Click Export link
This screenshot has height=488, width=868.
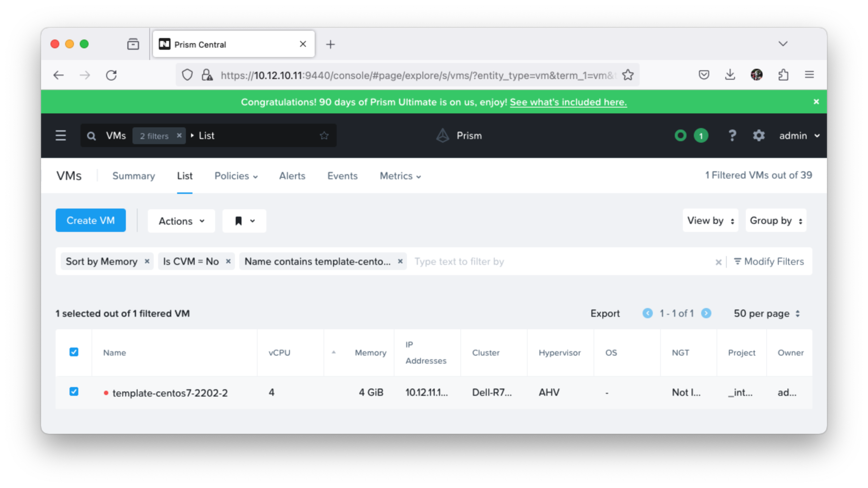click(x=605, y=314)
